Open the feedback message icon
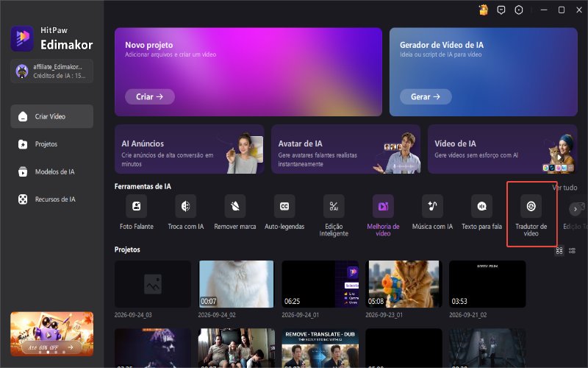The width and height of the screenshot is (588, 368). pyautogui.click(x=501, y=10)
